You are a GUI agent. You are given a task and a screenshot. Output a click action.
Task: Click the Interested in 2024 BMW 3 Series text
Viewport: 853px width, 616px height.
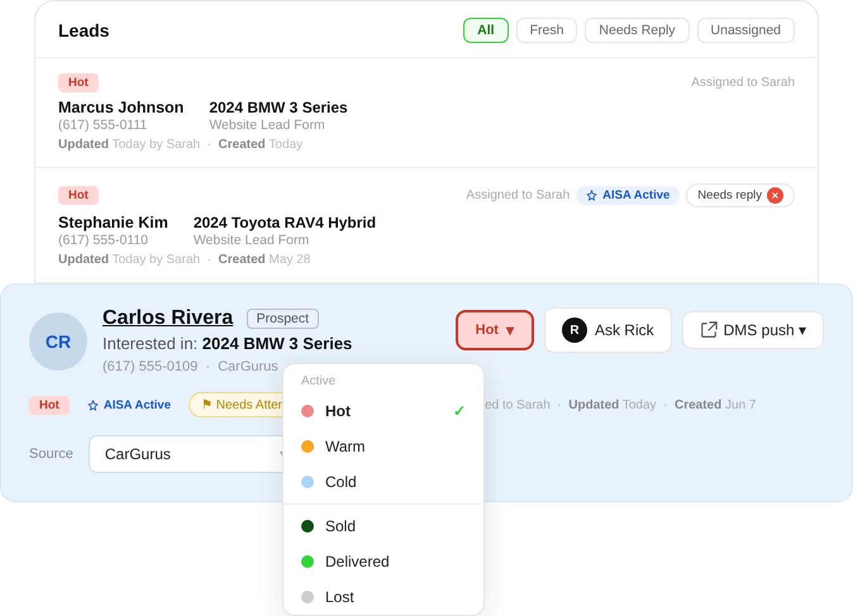227,343
